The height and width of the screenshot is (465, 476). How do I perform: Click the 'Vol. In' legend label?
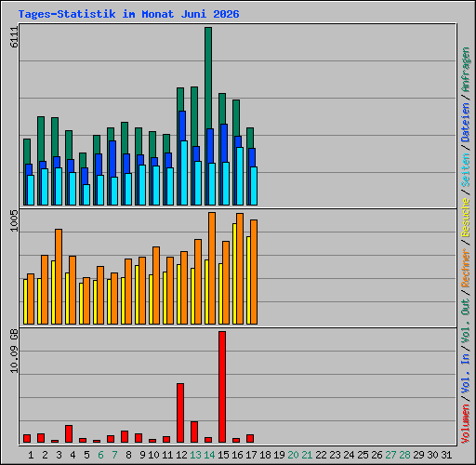pos(466,374)
